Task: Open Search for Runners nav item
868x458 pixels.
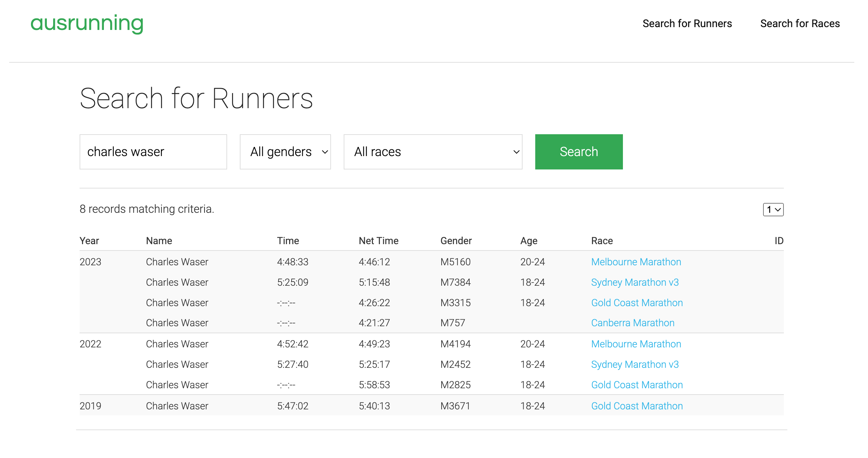Action: [687, 24]
